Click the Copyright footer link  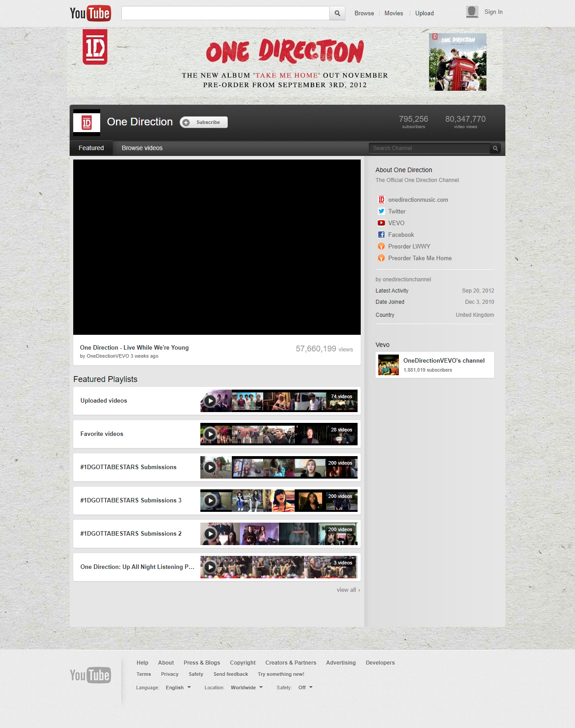point(243,663)
